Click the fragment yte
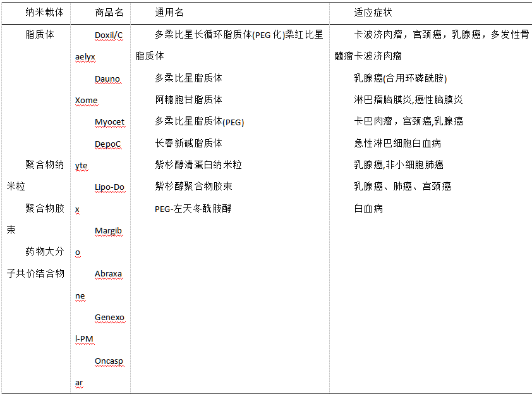This screenshot has width=532, height=396. point(81,166)
